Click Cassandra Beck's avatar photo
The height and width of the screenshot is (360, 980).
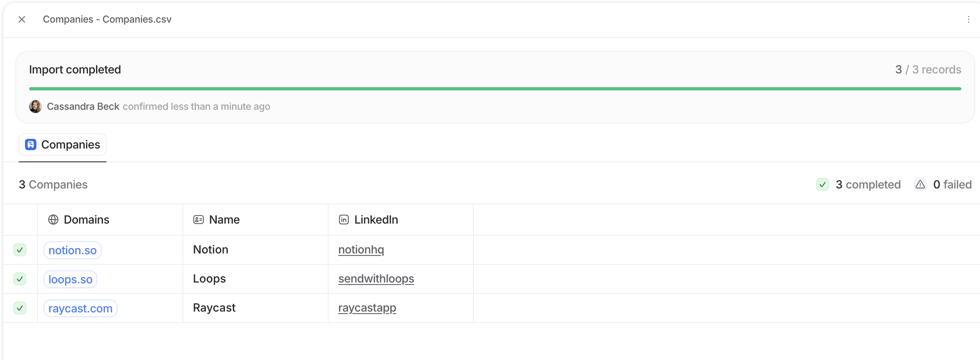click(x=35, y=106)
